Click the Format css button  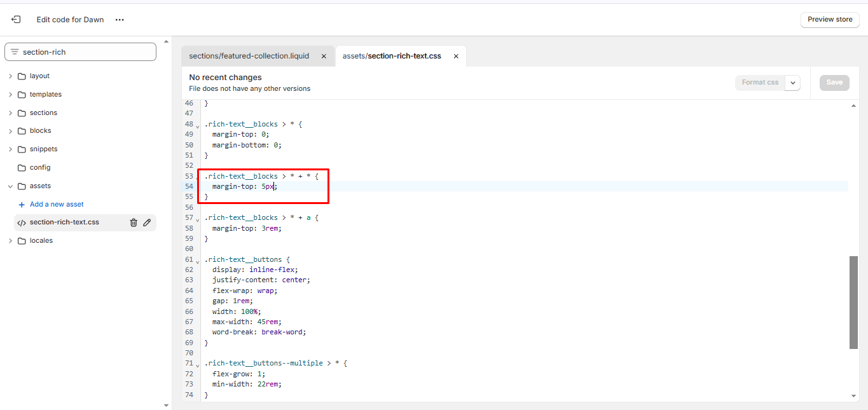tap(760, 83)
